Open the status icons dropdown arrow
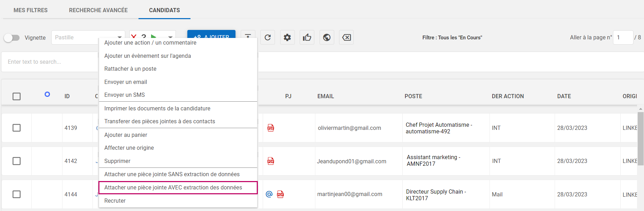644x211 pixels. [170, 36]
